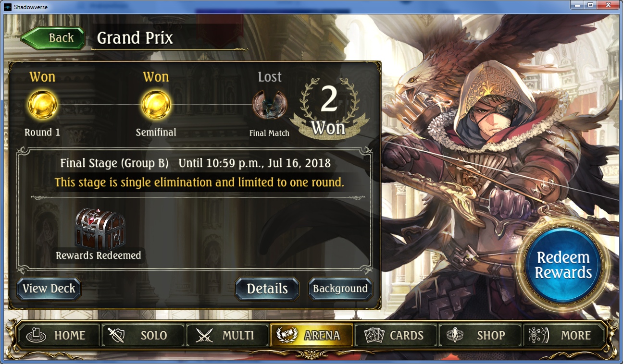Viewport: 623px width, 364px height.
Task: Click the crossed swords MULTI icon
Action: pos(205,335)
